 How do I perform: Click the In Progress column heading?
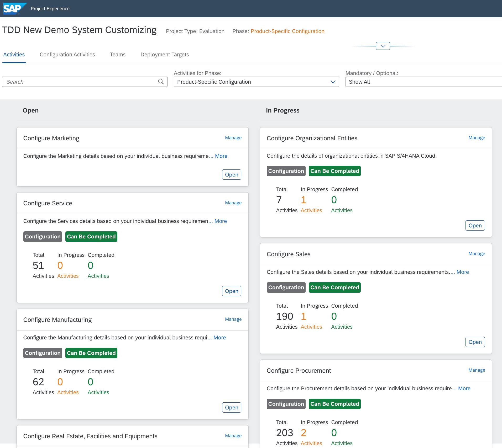pyautogui.click(x=283, y=110)
